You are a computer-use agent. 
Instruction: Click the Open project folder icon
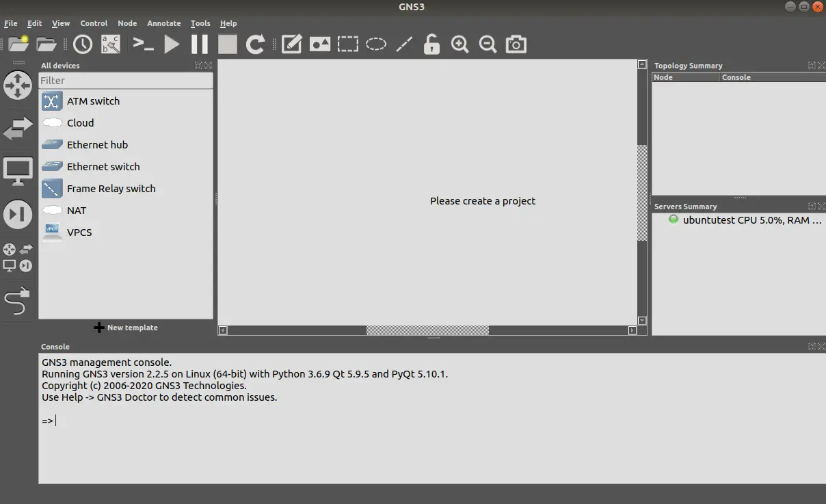(x=46, y=44)
